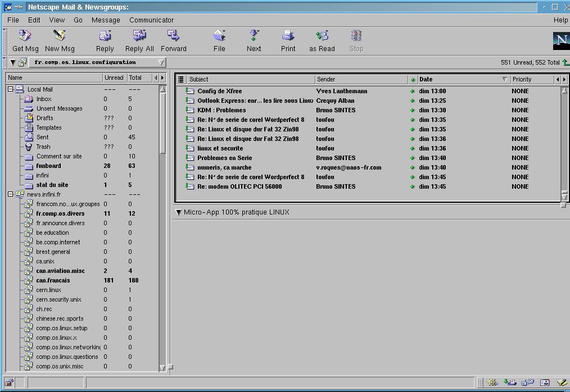
Task: Sort messages by Sender column
Action: [x=361, y=79]
